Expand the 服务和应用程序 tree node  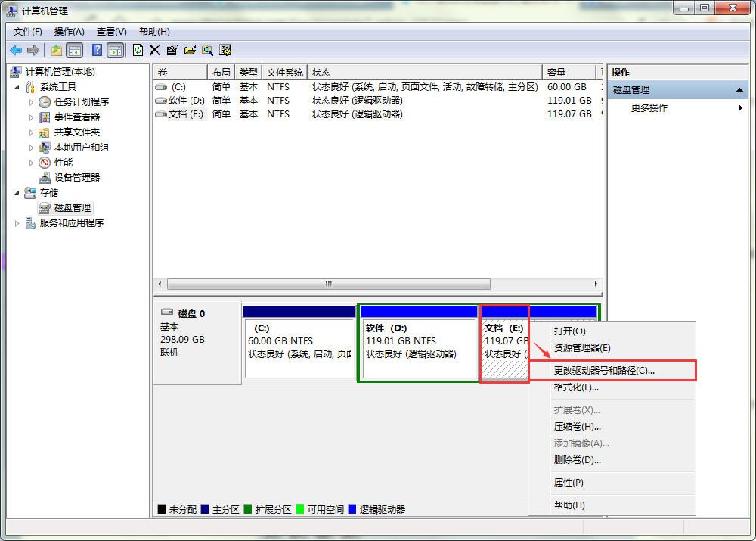point(18,223)
